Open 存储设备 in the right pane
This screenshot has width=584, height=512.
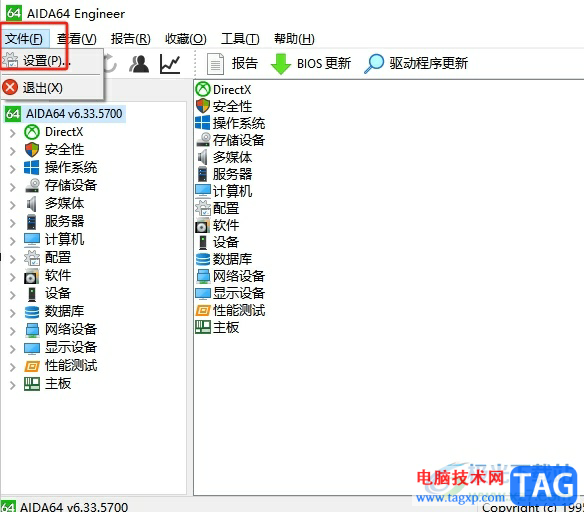tap(230, 140)
